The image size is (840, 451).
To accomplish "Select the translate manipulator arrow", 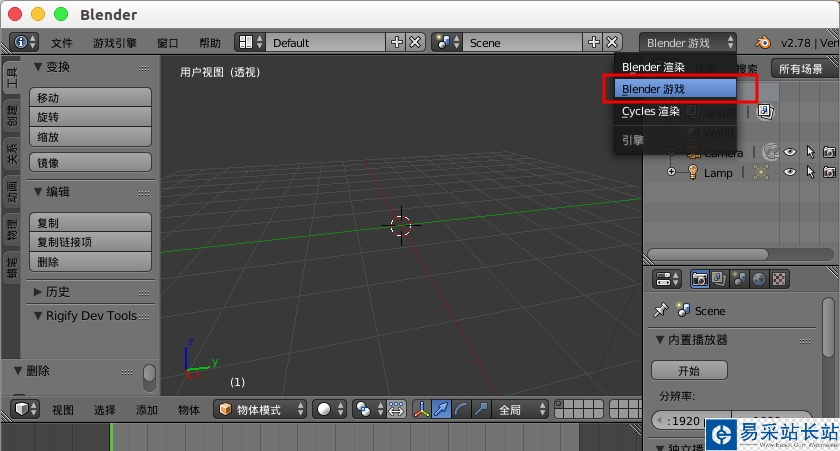I will tap(441, 410).
